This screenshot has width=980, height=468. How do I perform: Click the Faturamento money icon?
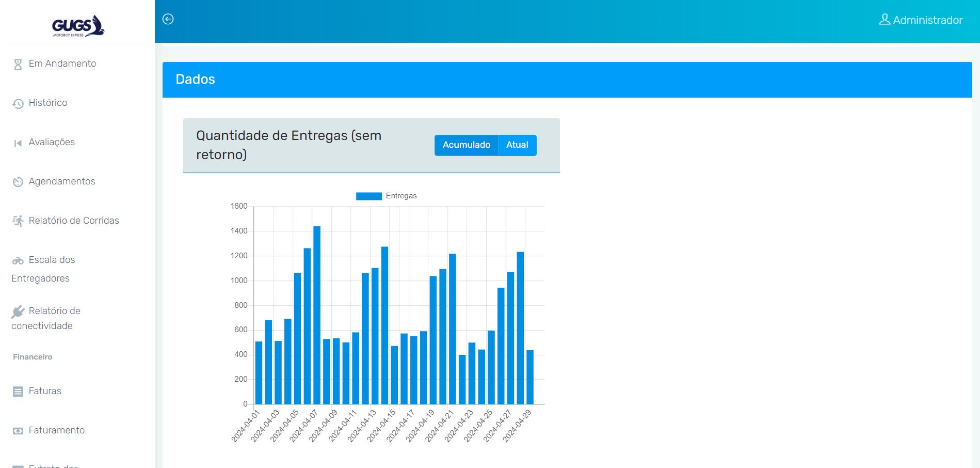click(x=18, y=431)
